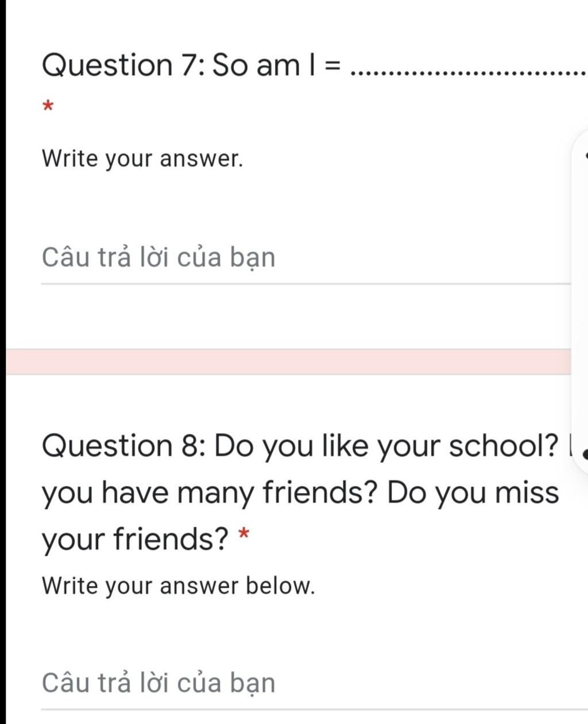Click the 'Write your answer.' helper text
Screen dimensions: 588x724
(x=142, y=159)
